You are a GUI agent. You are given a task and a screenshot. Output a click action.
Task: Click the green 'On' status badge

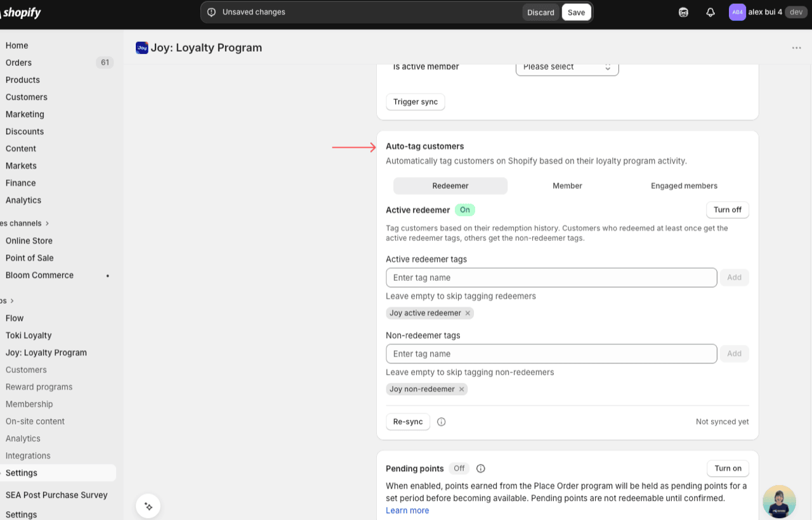click(x=465, y=210)
